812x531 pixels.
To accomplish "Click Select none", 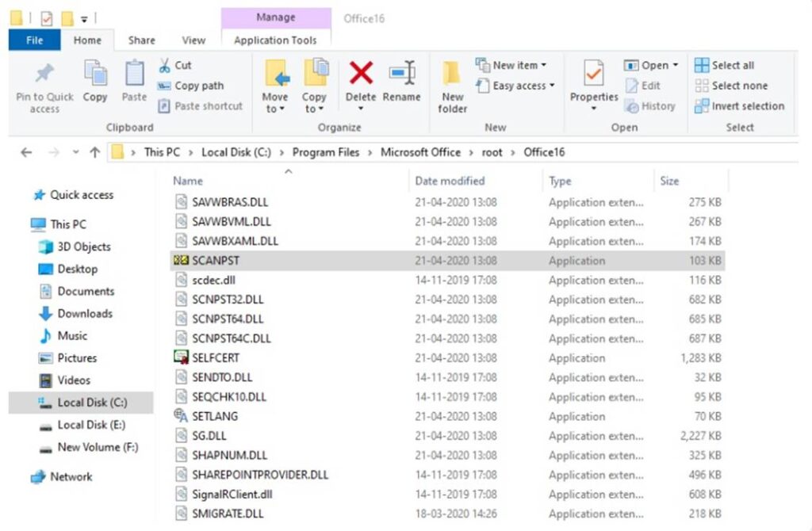I will (731, 86).
